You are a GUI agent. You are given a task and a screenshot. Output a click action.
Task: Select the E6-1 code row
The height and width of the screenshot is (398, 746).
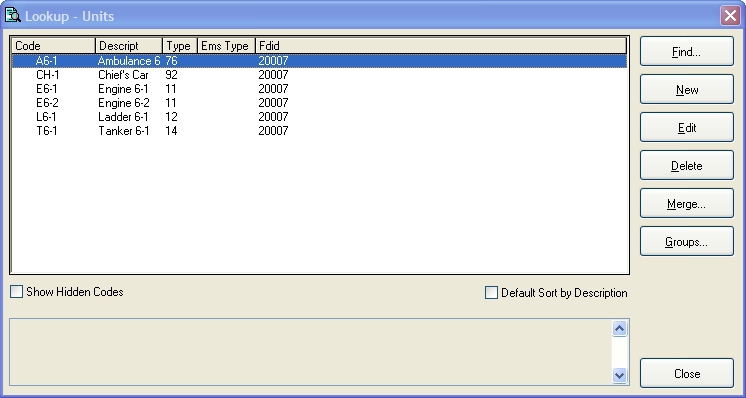tap(319, 89)
